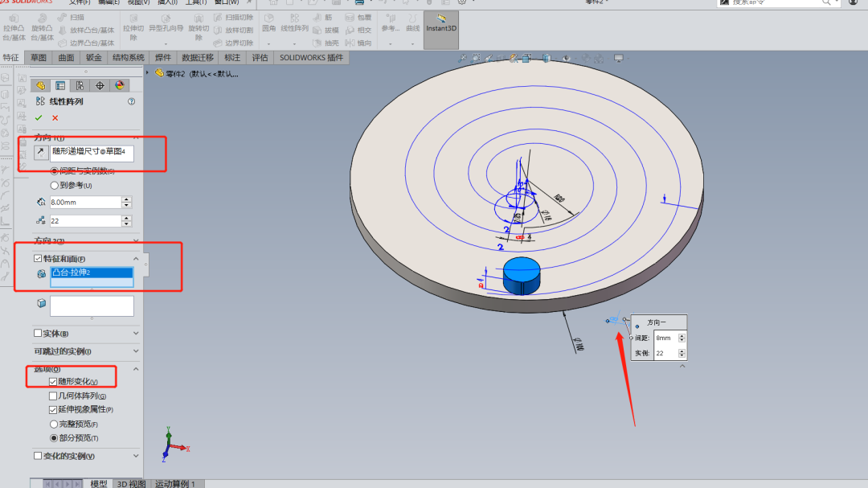Select the Lofted Boss/Base (放样凸台/基体) tool
The width and height of the screenshot is (868, 488).
pos(86,30)
